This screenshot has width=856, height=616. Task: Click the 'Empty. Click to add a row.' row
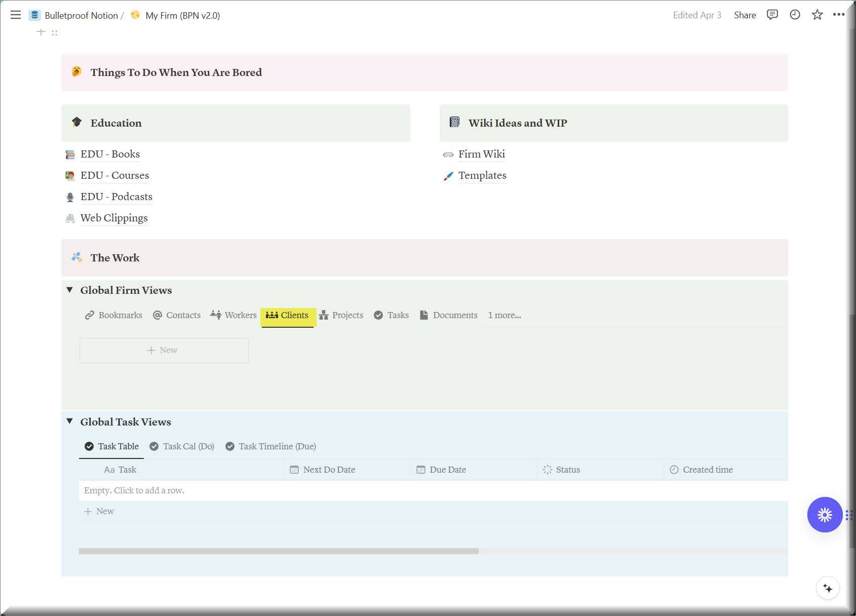[434, 490]
